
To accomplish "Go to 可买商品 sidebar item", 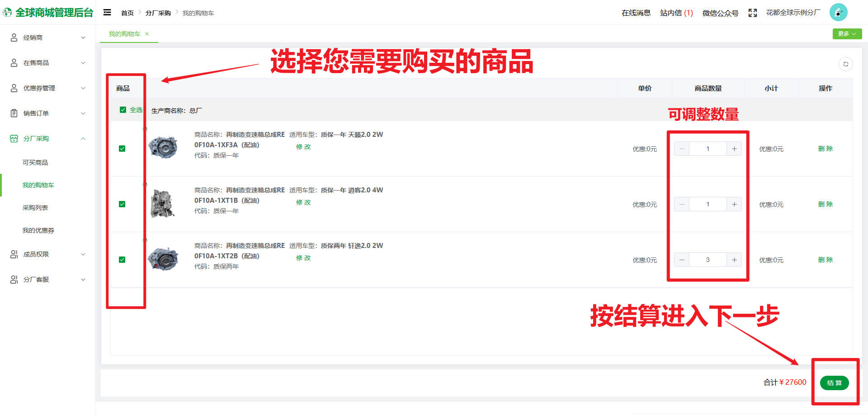I will tap(35, 163).
